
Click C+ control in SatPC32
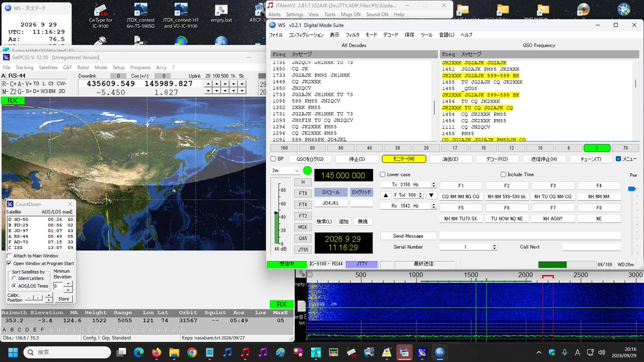(x=13, y=84)
